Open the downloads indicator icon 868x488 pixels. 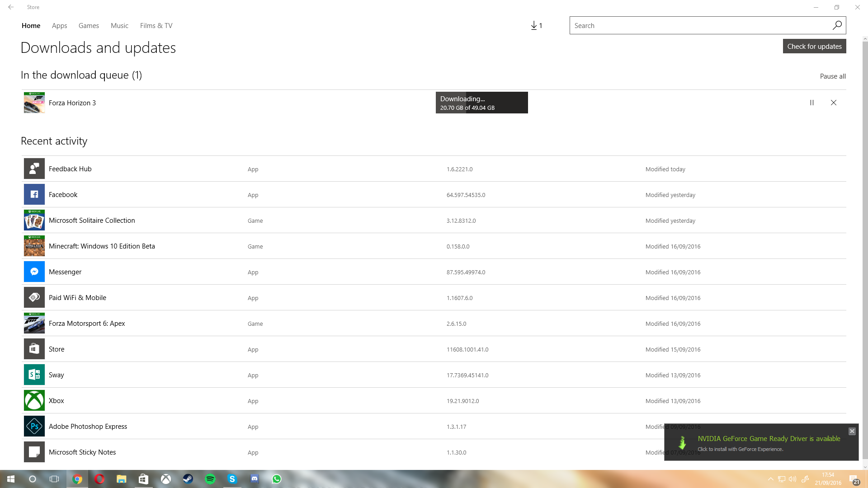[536, 26]
